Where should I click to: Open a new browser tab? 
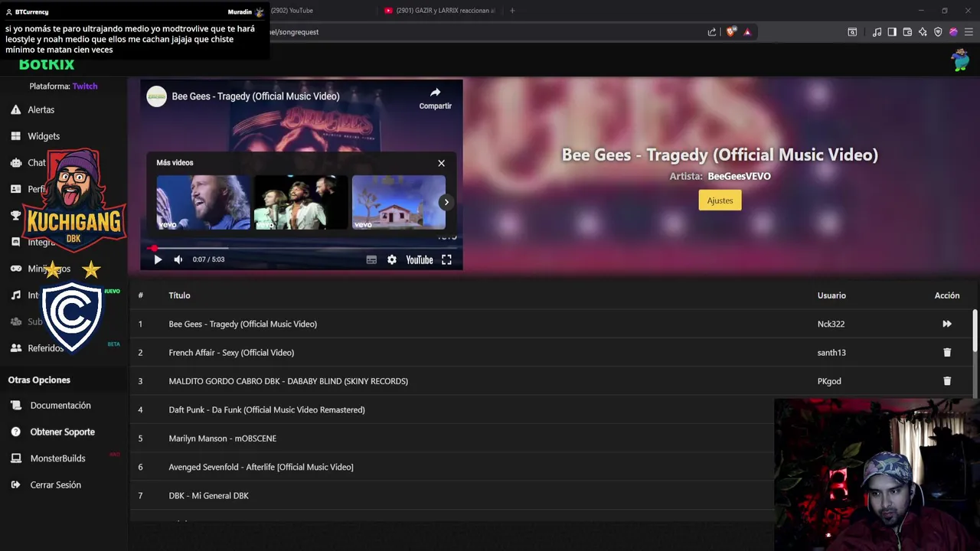(x=512, y=11)
